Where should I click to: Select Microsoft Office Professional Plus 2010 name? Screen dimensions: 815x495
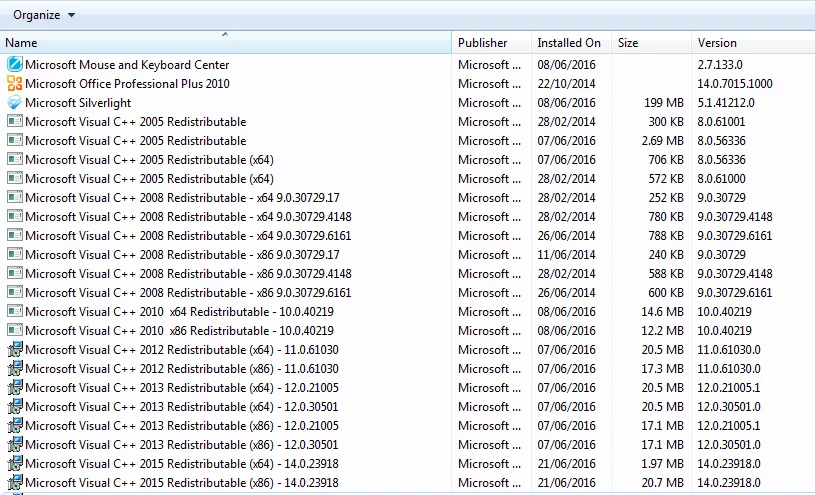(127, 84)
